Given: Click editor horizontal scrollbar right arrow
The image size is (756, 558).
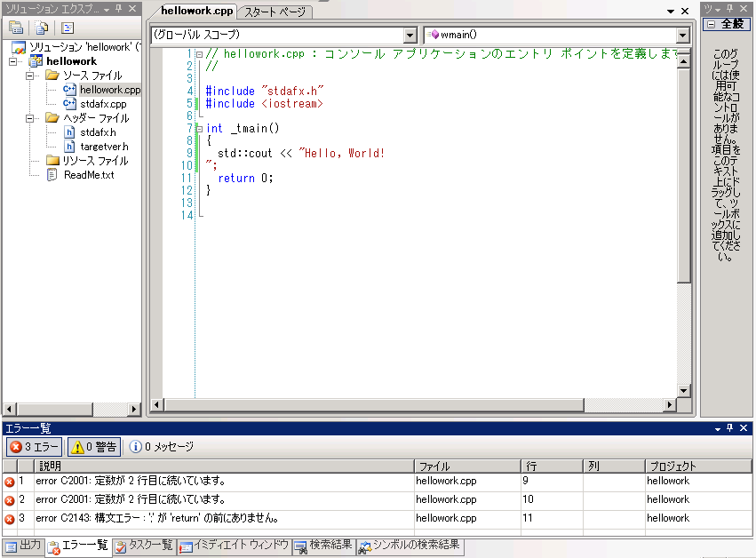Looking at the screenshot, I should point(669,404).
